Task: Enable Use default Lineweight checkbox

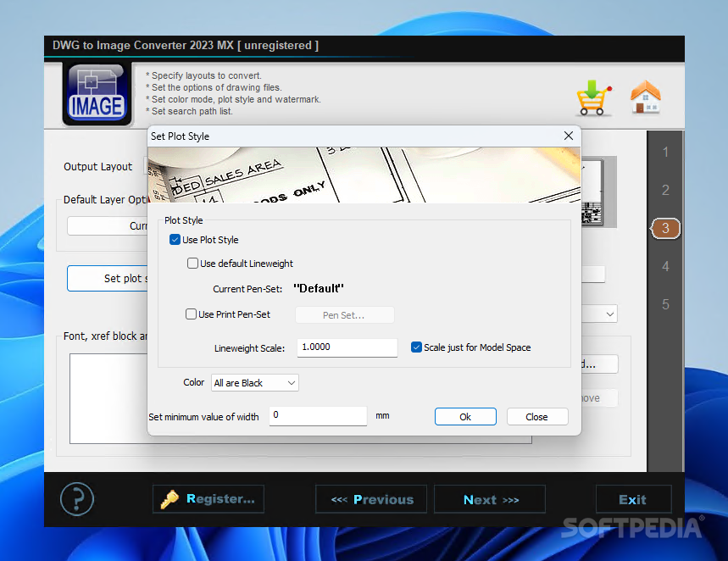Action: point(192,264)
